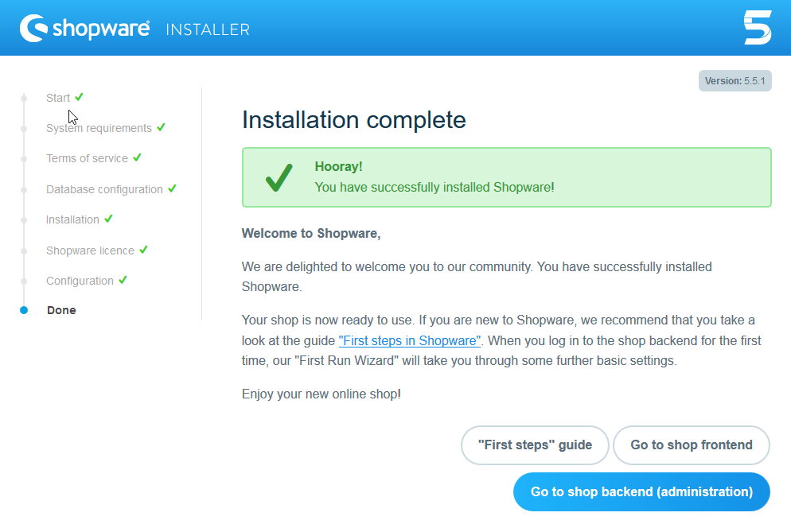The height and width of the screenshot is (532, 791).
Task: Click the large green success checkmark
Action: [x=279, y=177]
